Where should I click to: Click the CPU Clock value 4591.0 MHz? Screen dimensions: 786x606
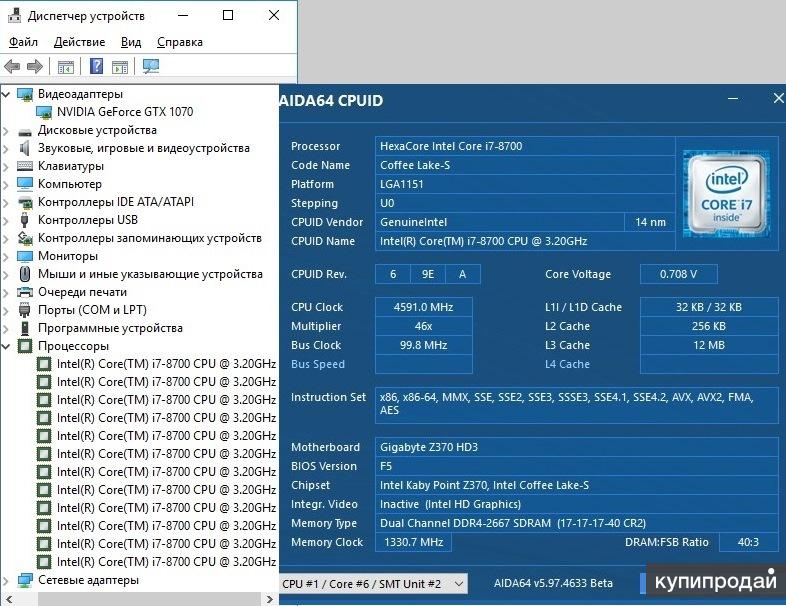pyautogui.click(x=424, y=307)
